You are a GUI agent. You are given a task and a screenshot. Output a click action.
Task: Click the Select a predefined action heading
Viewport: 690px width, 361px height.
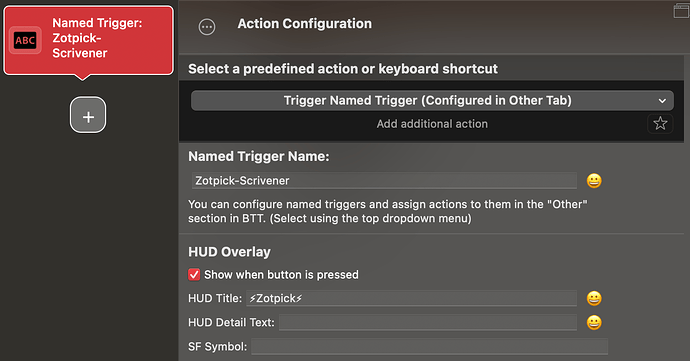click(x=343, y=69)
